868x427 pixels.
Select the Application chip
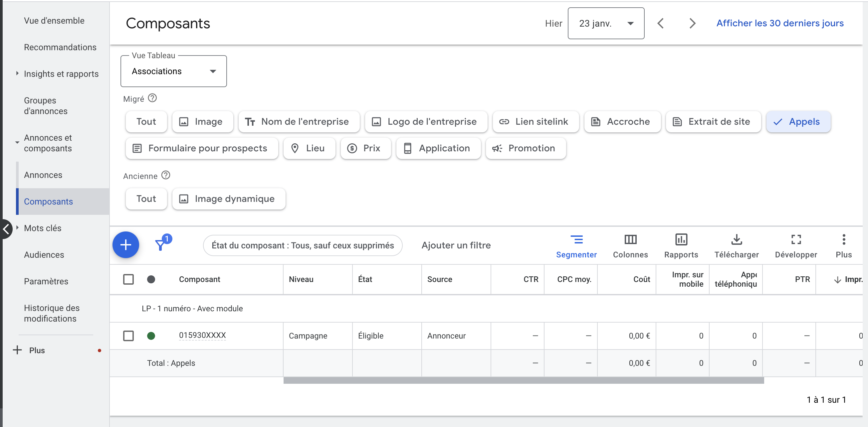pyautogui.click(x=438, y=148)
